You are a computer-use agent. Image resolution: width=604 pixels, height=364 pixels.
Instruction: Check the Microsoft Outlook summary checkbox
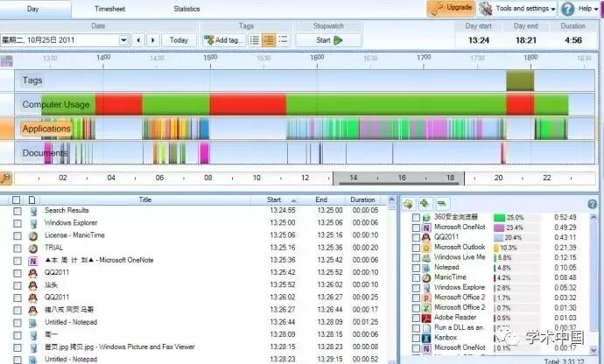pos(416,248)
